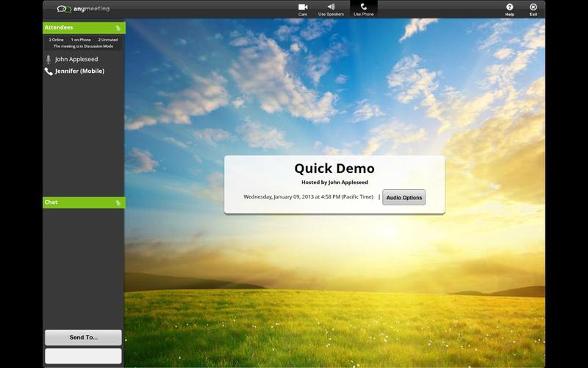
Task: Open Audio Options in meeting card
Action: pos(404,197)
